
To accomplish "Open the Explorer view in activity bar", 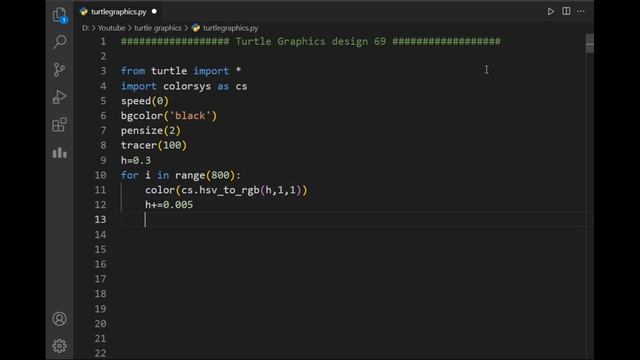I will point(60,15).
